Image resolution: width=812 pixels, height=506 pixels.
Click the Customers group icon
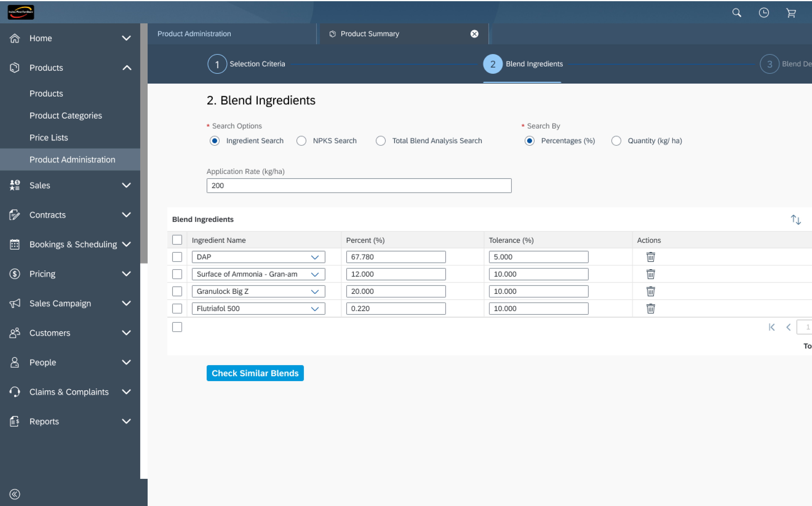pyautogui.click(x=15, y=333)
